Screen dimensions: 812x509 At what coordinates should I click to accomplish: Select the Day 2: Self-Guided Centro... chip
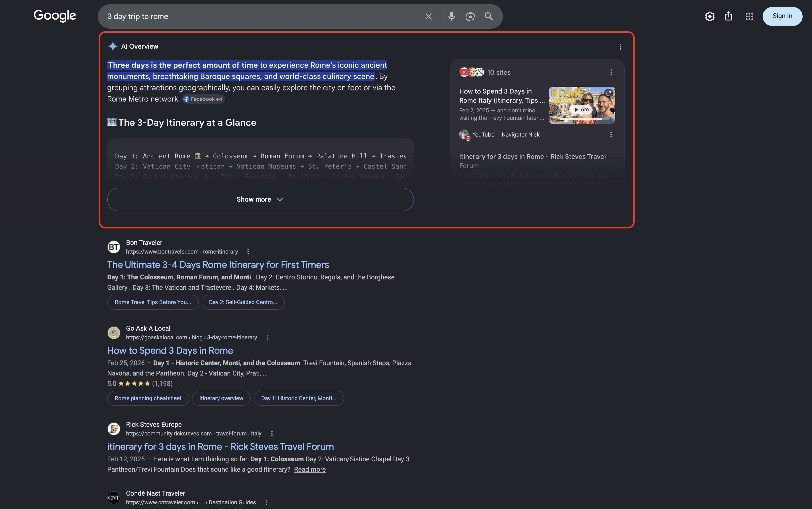(x=243, y=302)
